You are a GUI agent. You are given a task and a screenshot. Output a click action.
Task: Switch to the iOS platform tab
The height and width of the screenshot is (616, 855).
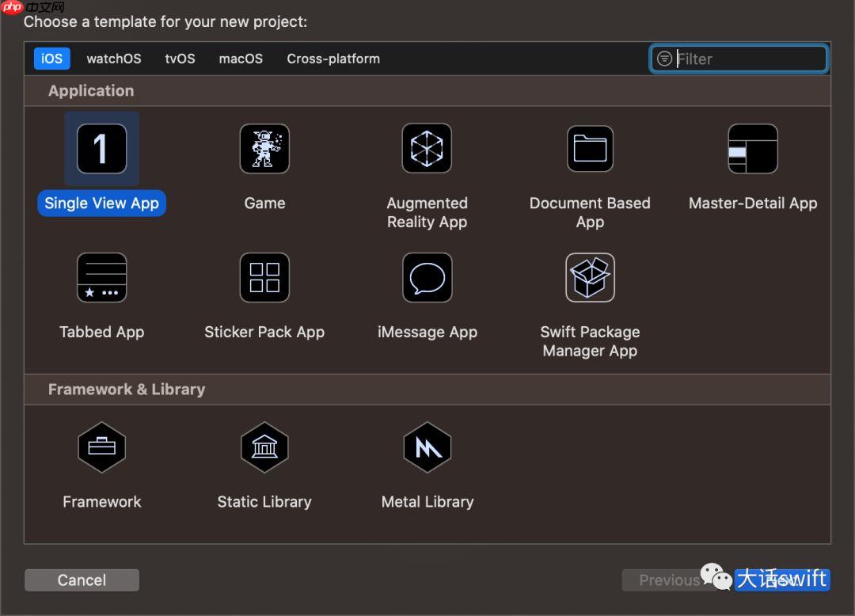(x=52, y=59)
